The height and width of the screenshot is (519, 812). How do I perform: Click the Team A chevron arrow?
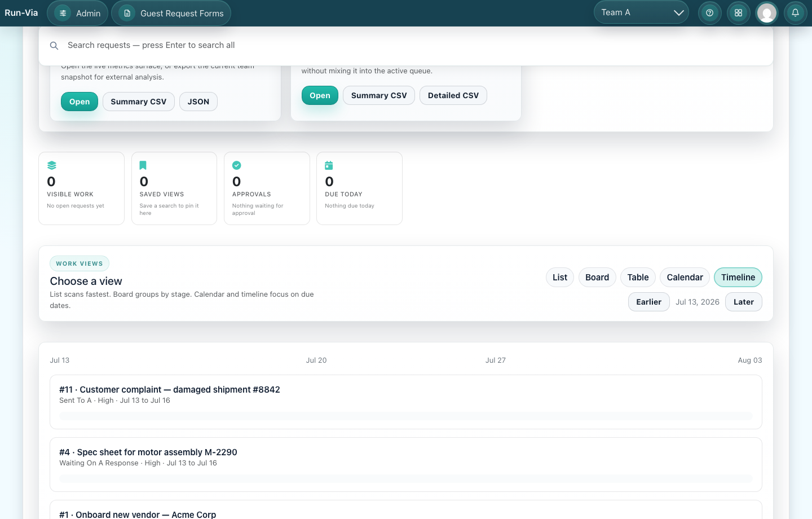pyautogui.click(x=678, y=12)
